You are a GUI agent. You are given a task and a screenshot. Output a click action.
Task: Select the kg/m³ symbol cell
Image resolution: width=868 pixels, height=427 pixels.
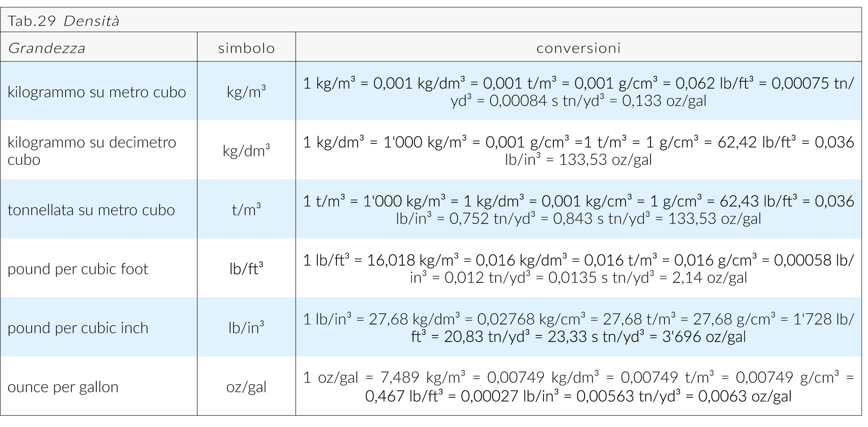(246, 92)
